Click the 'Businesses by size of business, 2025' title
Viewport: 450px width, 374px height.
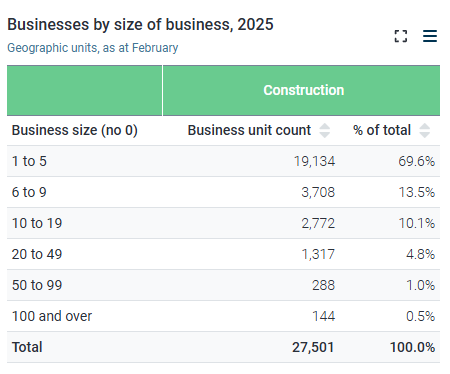pyautogui.click(x=140, y=25)
